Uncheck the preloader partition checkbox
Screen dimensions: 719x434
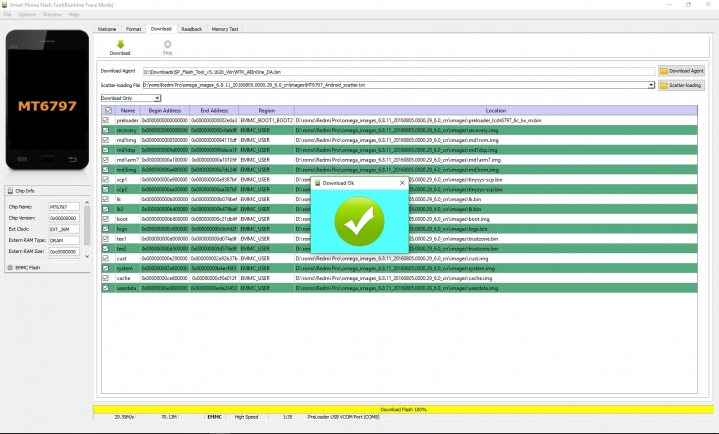point(106,120)
